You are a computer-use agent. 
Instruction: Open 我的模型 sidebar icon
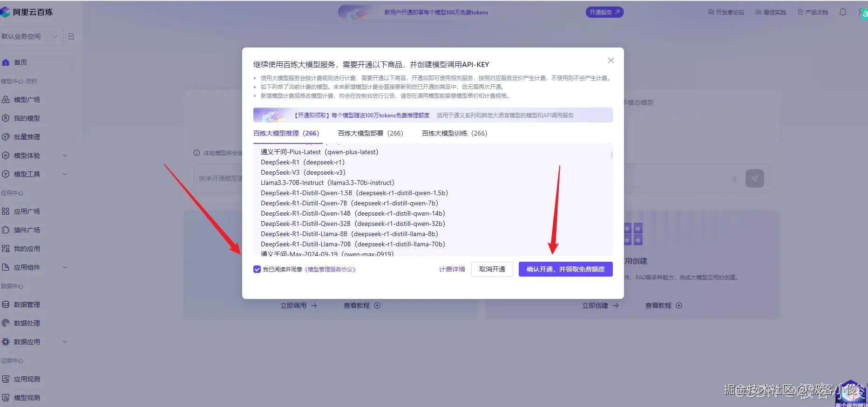pyautogui.click(x=6, y=118)
